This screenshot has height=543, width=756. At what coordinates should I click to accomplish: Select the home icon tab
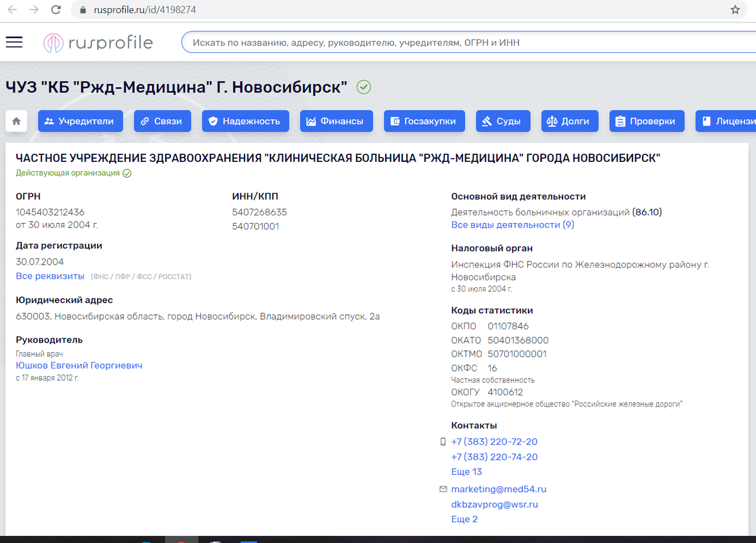[x=16, y=121]
